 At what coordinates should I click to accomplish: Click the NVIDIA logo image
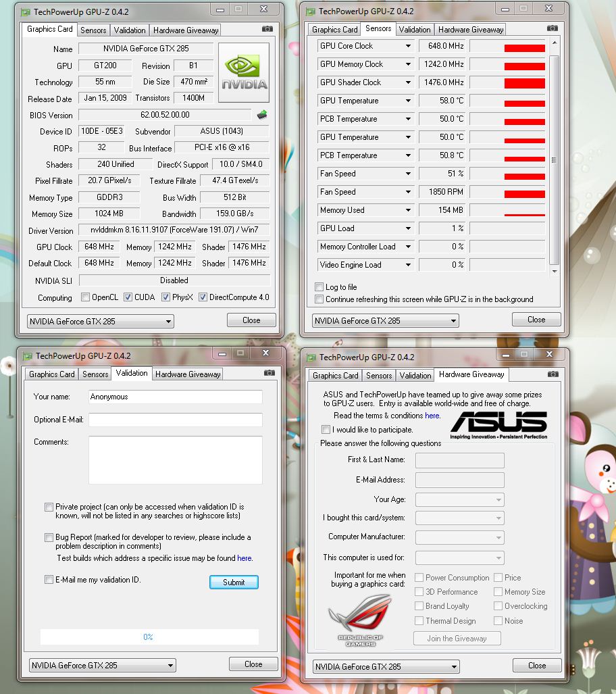244,72
